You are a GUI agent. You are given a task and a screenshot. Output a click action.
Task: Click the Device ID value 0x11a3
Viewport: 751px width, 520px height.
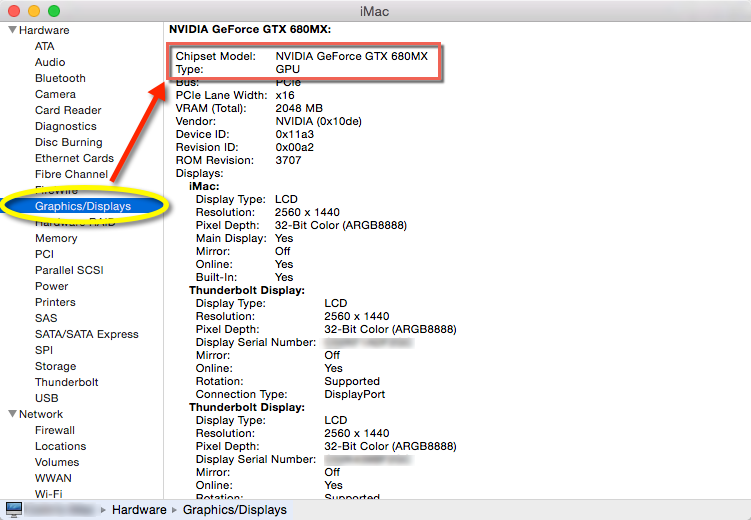[x=295, y=134]
